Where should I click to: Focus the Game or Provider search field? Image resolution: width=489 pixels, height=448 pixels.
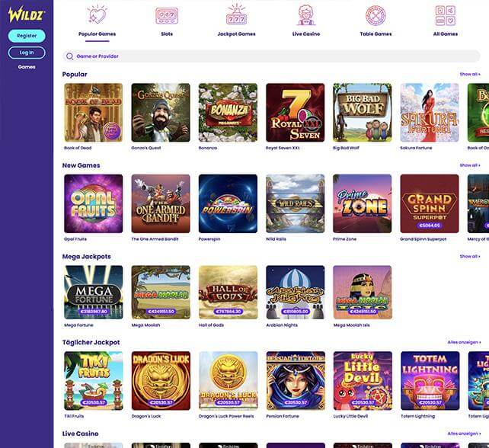[x=271, y=56]
